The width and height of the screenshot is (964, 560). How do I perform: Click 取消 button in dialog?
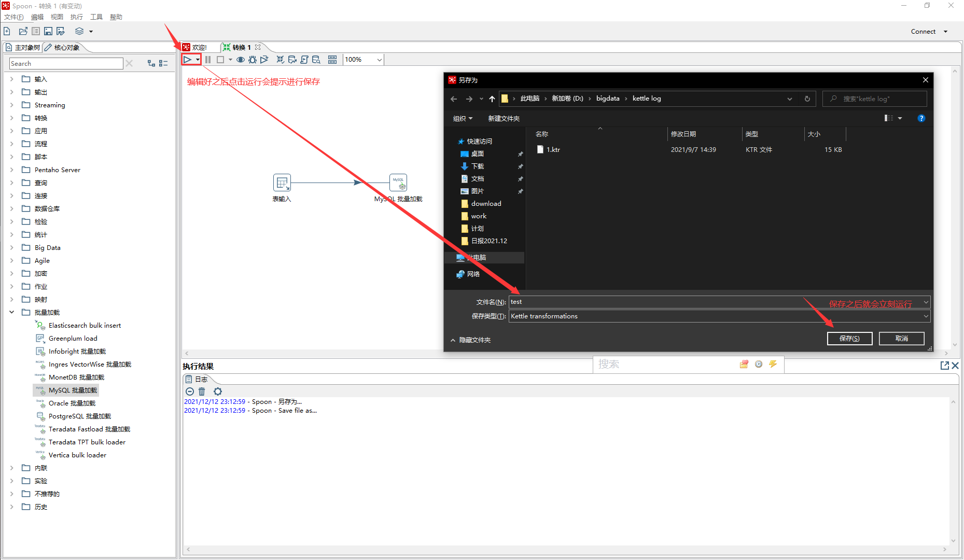[902, 339]
